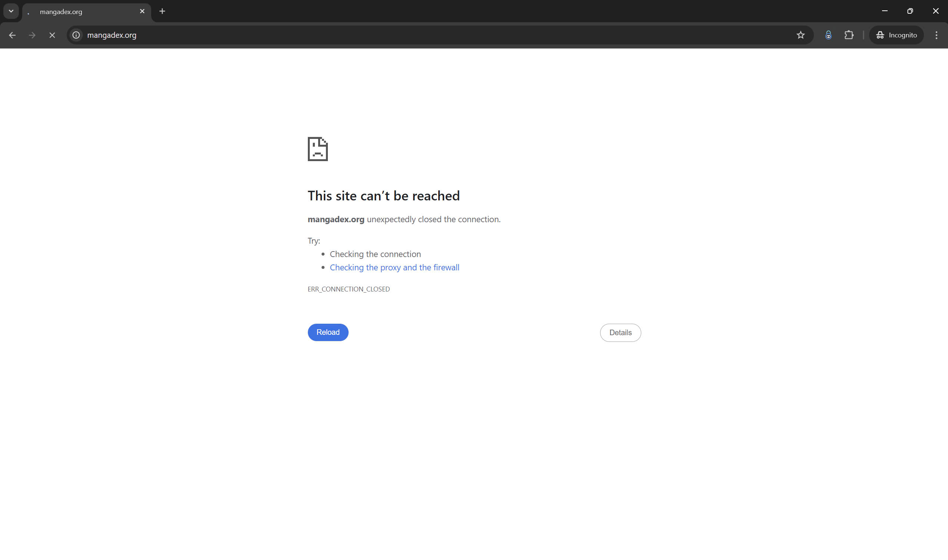
Task: Open a new tab with the plus button
Action: (162, 11)
